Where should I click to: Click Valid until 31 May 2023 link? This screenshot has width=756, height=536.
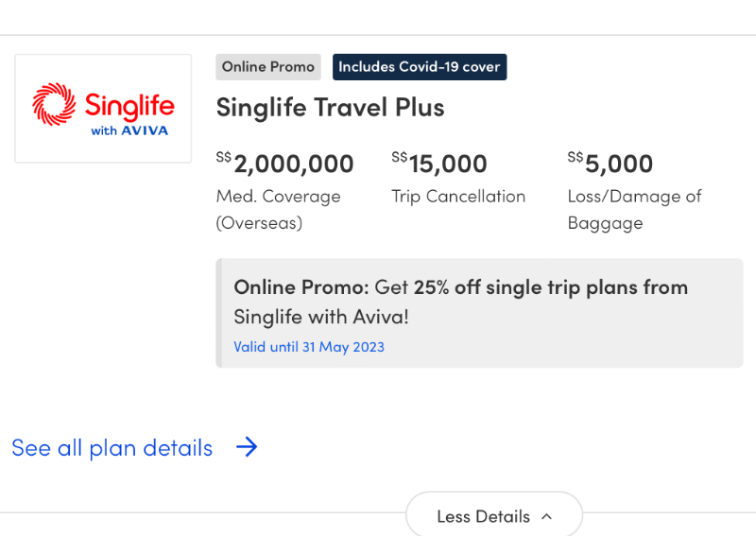(309, 347)
